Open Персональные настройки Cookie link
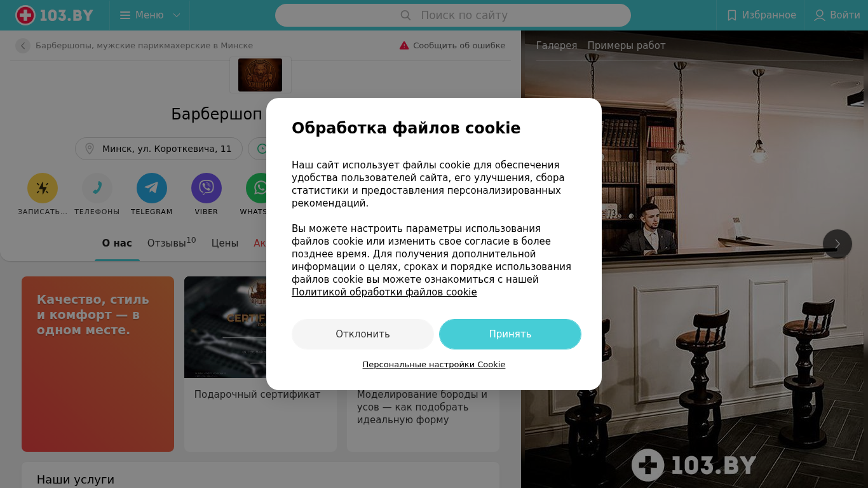Image resolution: width=868 pixels, height=488 pixels. click(434, 365)
